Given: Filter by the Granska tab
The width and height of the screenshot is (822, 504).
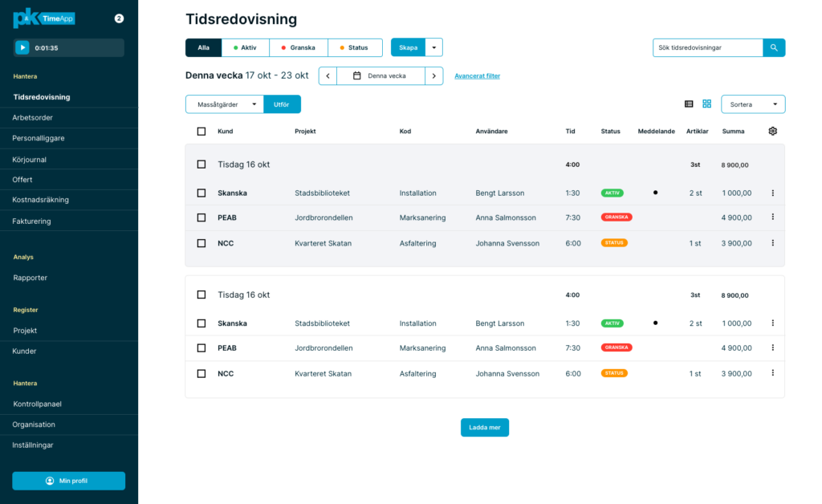Looking at the screenshot, I should [x=298, y=47].
